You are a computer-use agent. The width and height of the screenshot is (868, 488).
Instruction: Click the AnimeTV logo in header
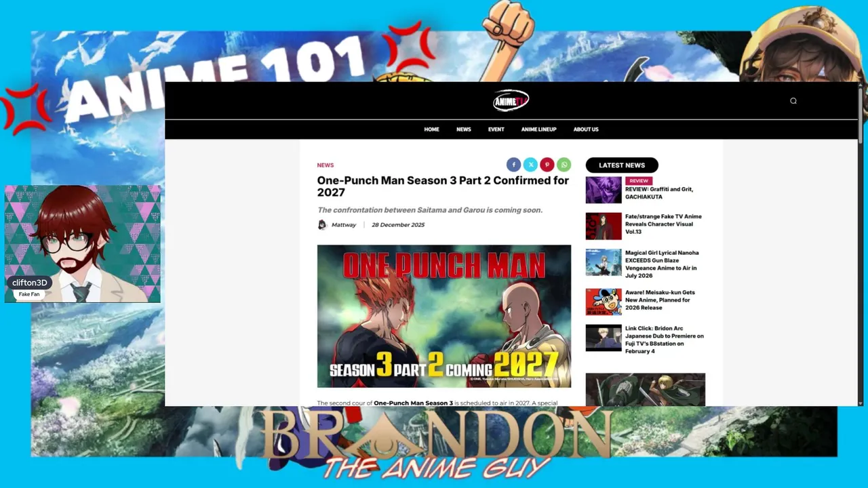[511, 101]
